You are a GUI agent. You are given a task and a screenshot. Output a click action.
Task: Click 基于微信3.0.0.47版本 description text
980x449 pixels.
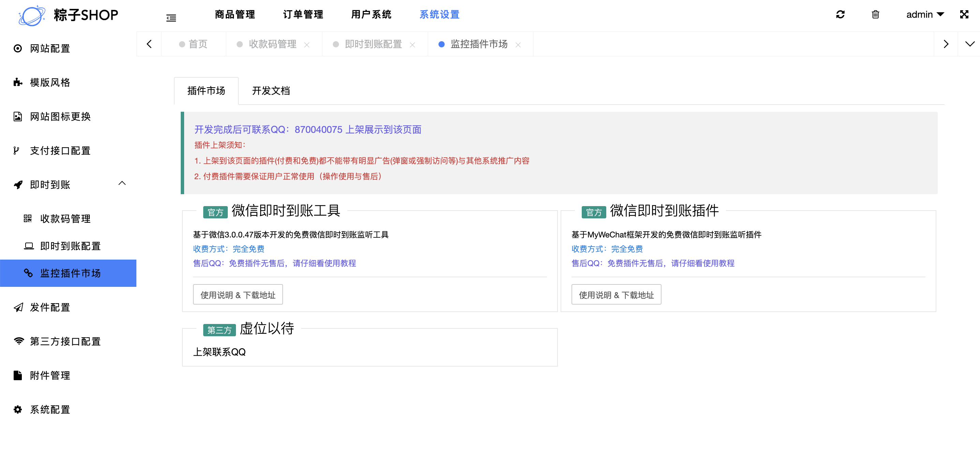291,235
